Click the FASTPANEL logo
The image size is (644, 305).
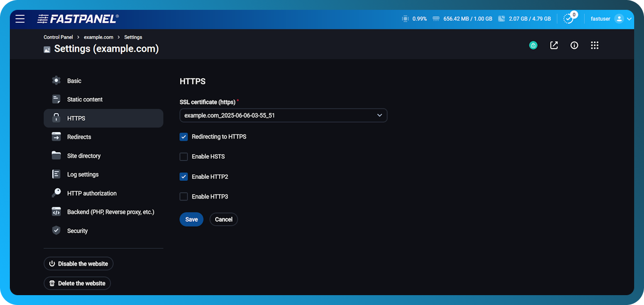78,18
